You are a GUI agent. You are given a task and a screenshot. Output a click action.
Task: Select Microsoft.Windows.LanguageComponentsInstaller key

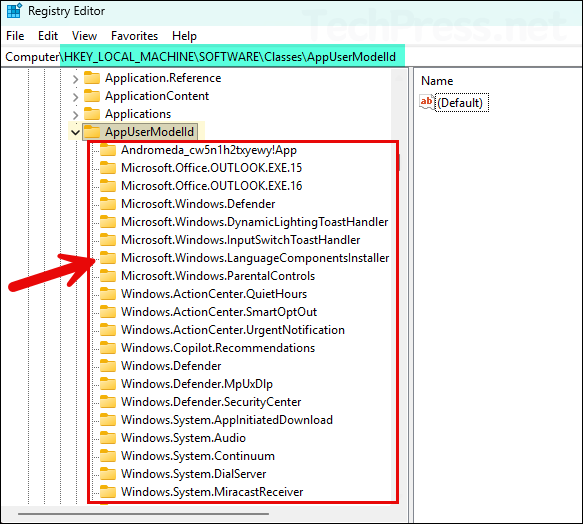[255, 258]
